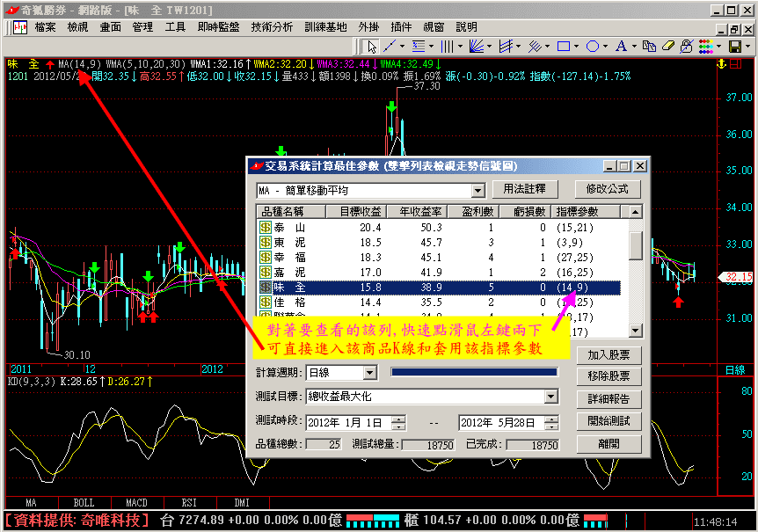Image resolution: width=758 pixels, height=532 pixels.
Task: Select the regression channel lines tool
Action: (506, 47)
